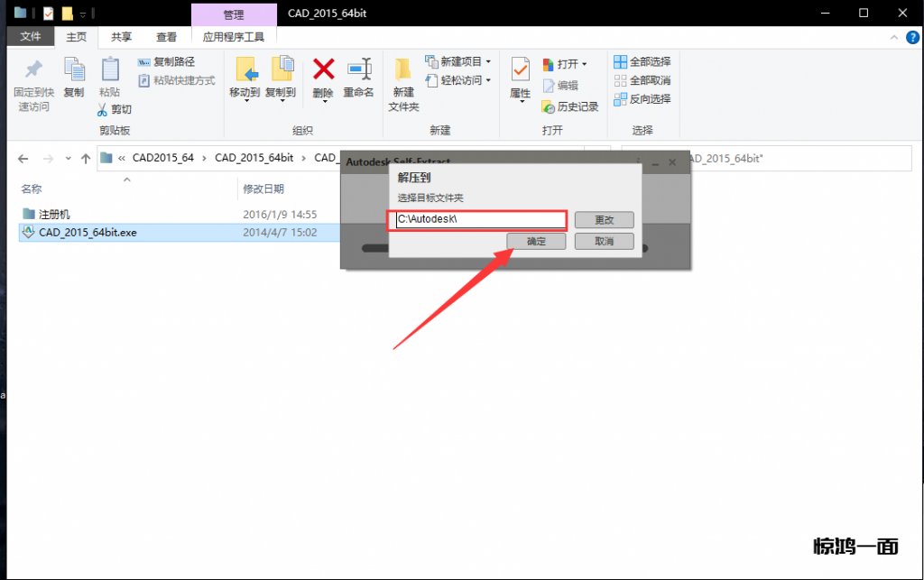
Task: Click the red Delete X icon
Action: (323, 70)
